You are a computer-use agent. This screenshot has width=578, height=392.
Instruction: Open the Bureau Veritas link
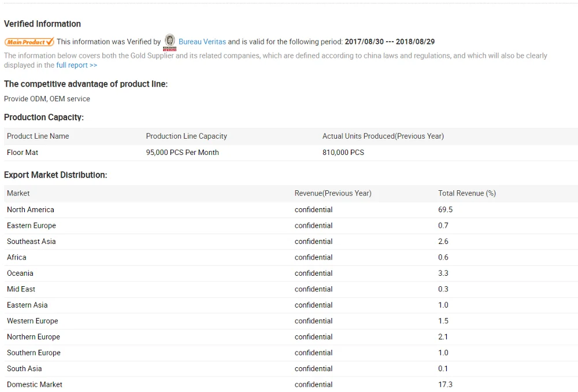tap(202, 42)
